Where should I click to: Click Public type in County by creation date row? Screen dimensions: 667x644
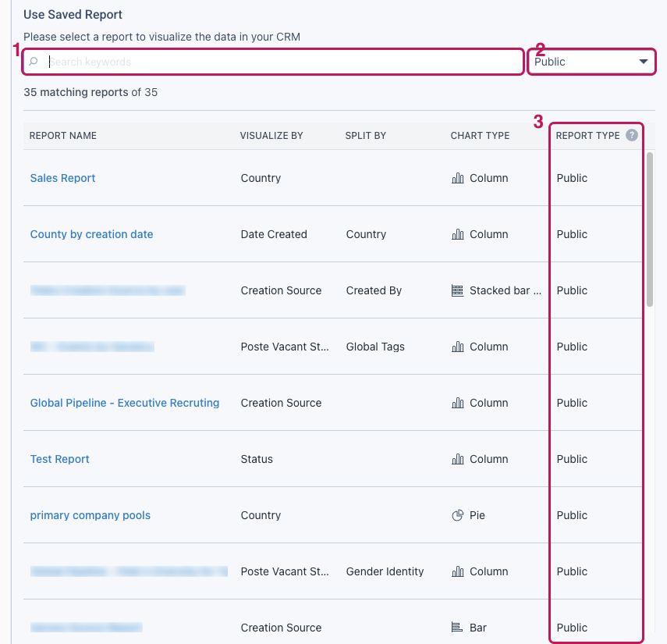(572, 234)
